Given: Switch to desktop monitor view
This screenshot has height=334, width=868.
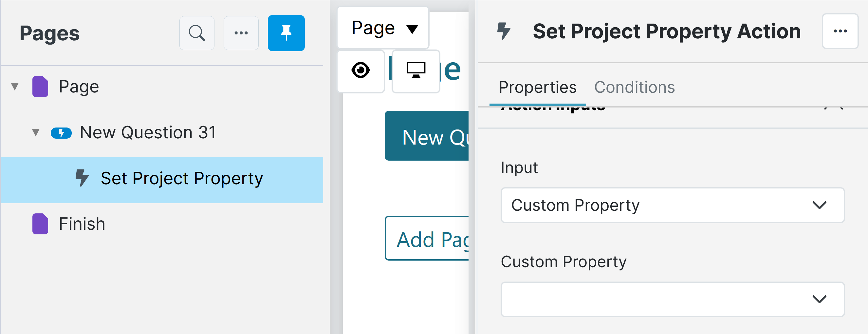Looking at the screenshot, I should coord(416,70).
